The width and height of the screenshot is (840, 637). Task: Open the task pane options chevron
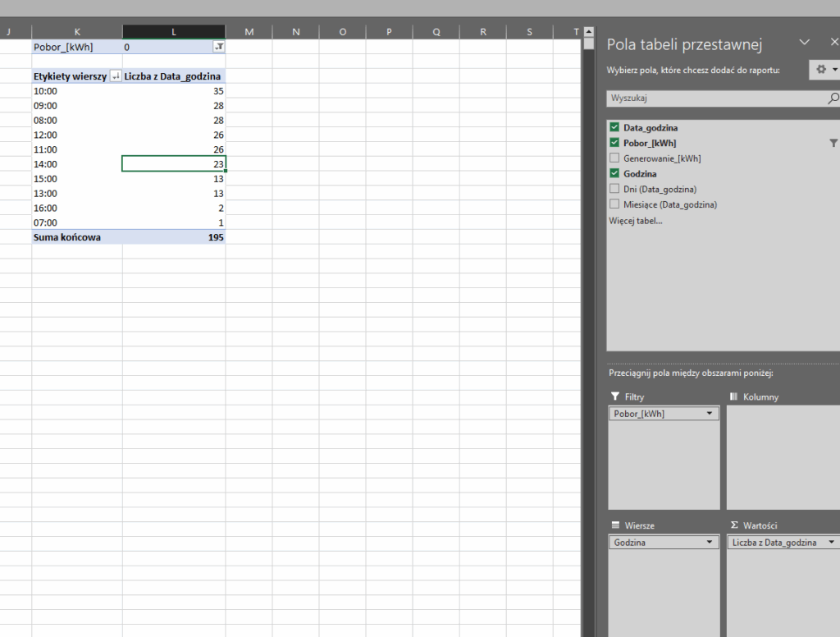805,43
